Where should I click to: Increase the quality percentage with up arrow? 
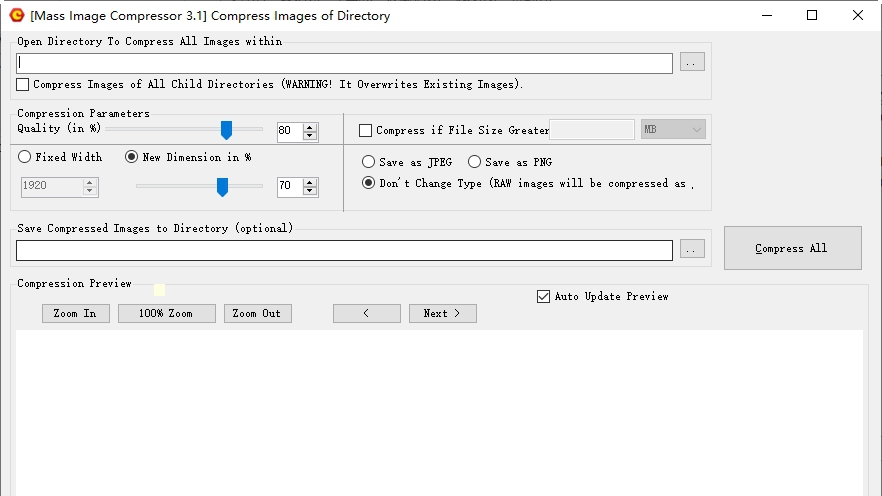tap(310, 126)
